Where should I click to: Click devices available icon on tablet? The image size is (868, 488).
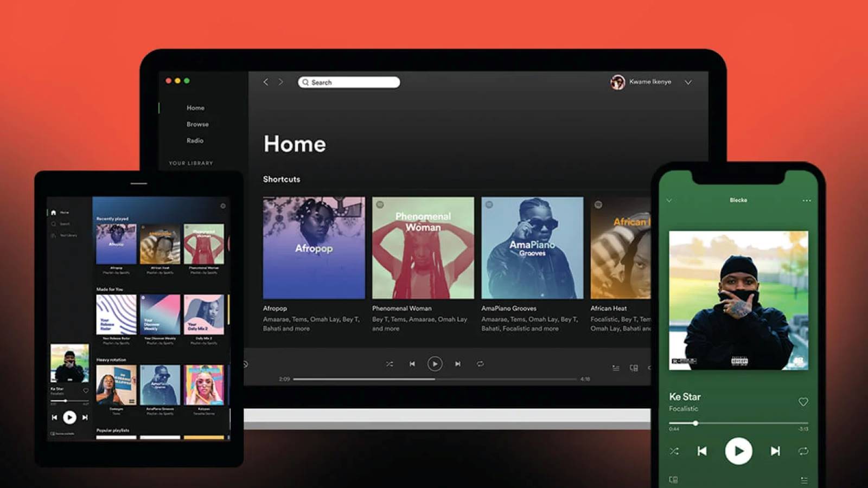coord(53,434)
